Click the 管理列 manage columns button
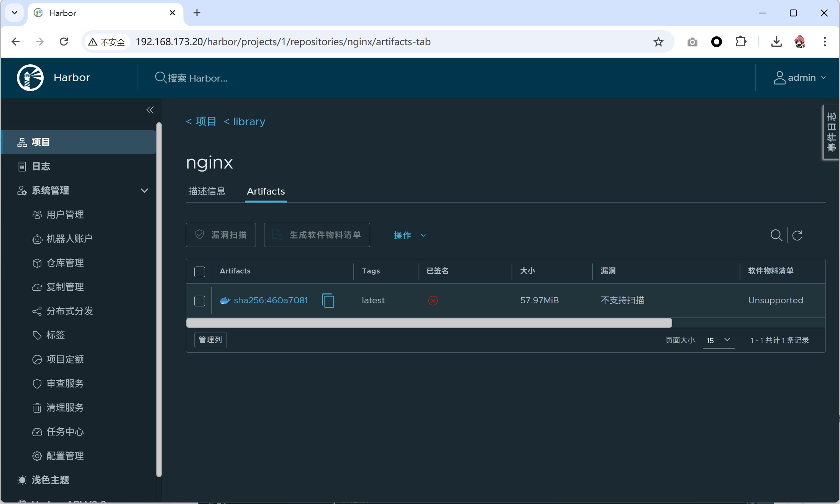Image resolution: width=840 pixels, height=504 pixels. pos(210,340)
